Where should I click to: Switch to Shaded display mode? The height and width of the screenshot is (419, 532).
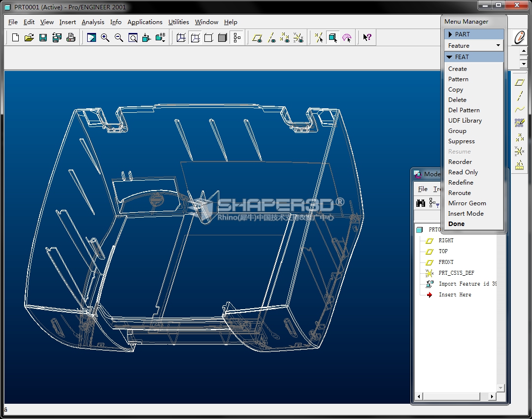(223, 37)
